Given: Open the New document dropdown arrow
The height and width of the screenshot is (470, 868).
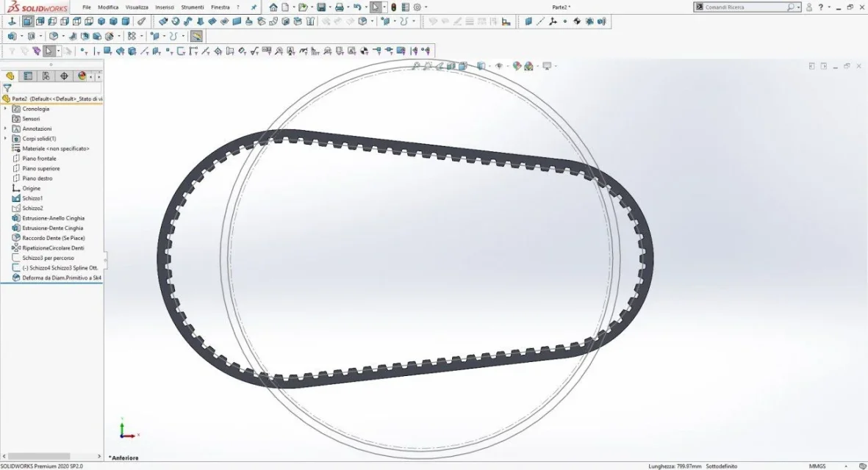Looking at the screenshot, I should 293,7.
